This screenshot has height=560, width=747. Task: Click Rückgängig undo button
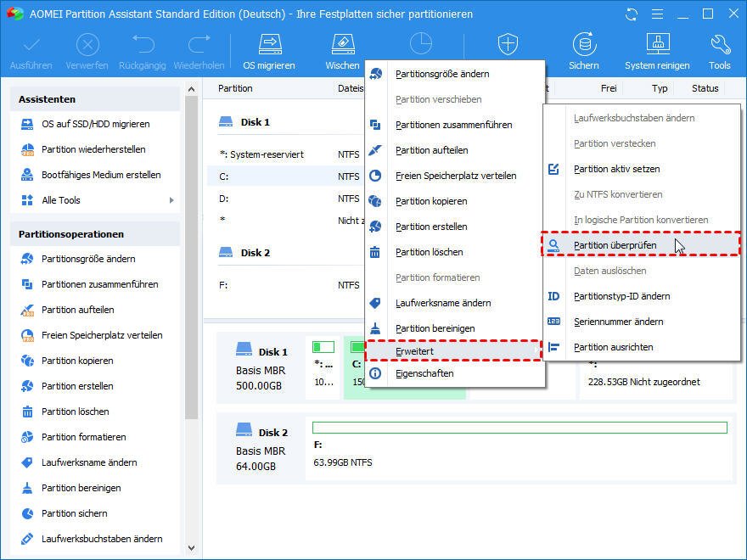click(x=143, y=52)
